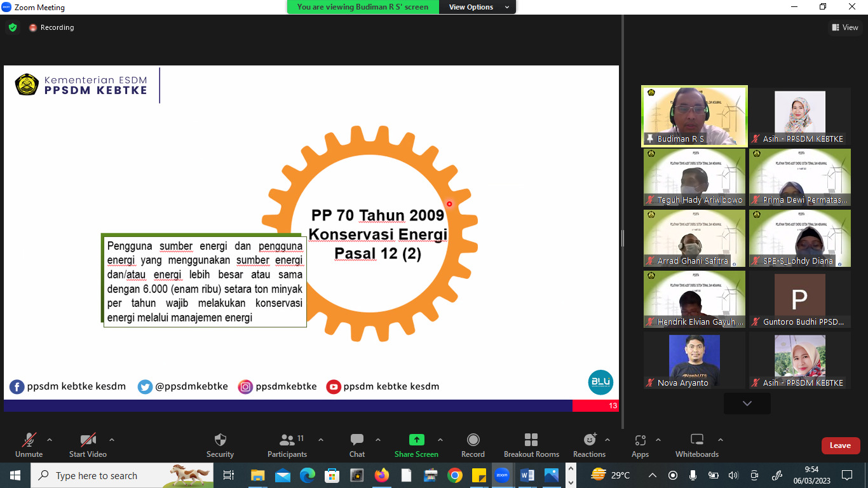Unmute the microphone
868x488 pixels.
point(29,440)
